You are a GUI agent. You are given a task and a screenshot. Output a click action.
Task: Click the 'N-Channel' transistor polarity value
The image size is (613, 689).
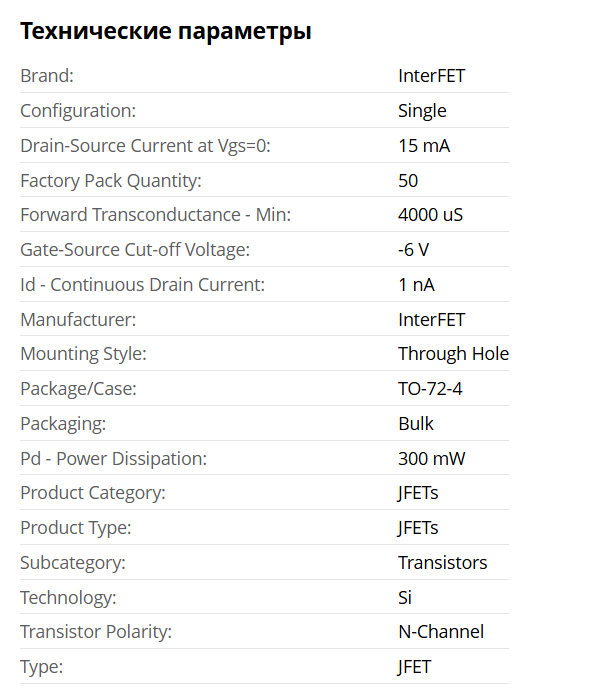pos(441,631)
